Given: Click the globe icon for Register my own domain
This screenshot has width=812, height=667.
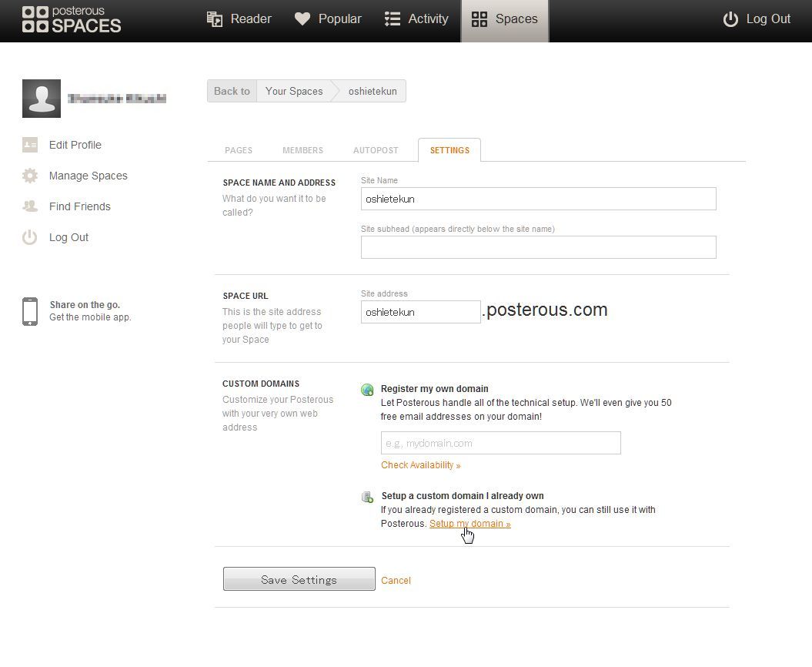Looking at the screenshot, I should (367, 390).
